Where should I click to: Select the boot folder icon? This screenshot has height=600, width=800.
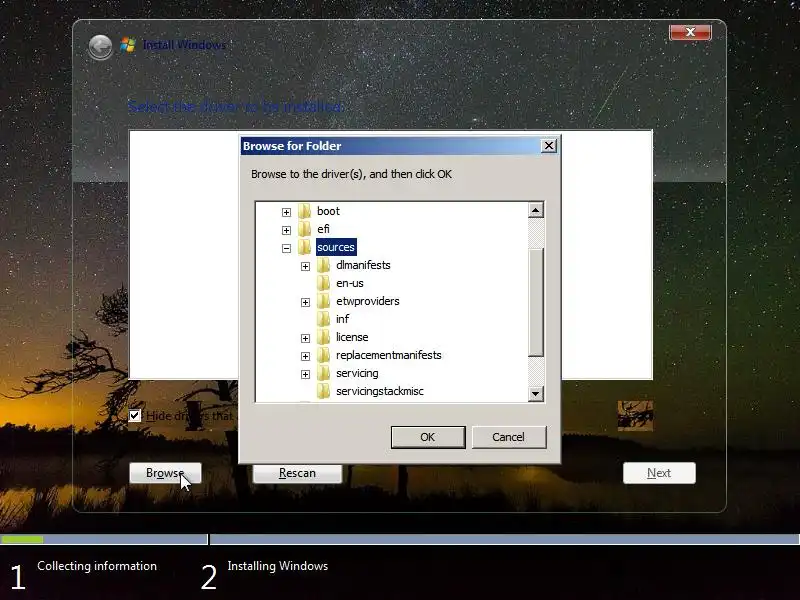coord(305,211)
